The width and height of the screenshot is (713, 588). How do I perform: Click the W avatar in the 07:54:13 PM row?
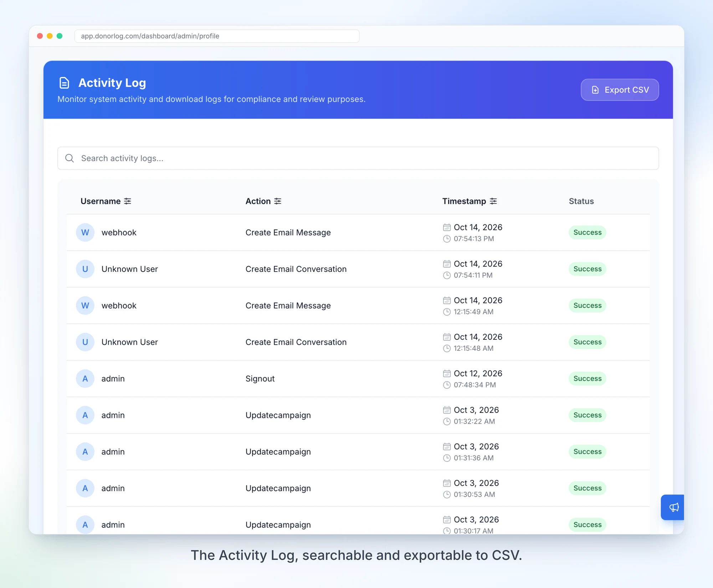coord(85,232)
